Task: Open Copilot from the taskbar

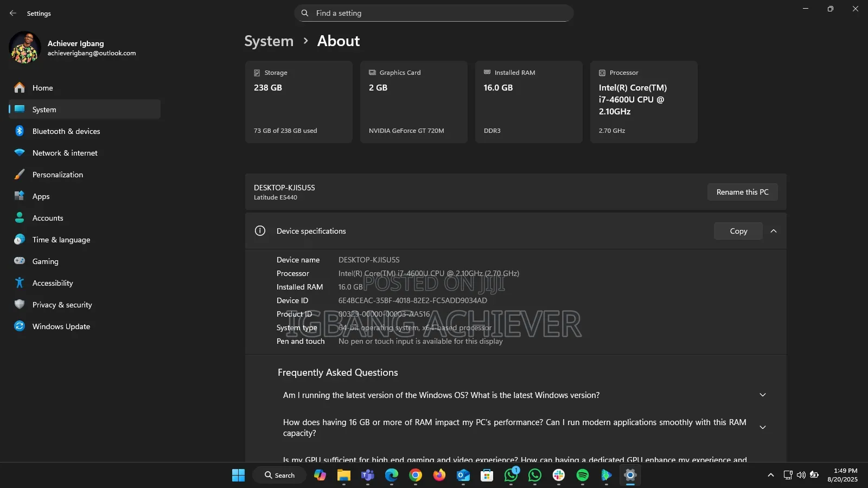Action: click(x=320, y=476)
